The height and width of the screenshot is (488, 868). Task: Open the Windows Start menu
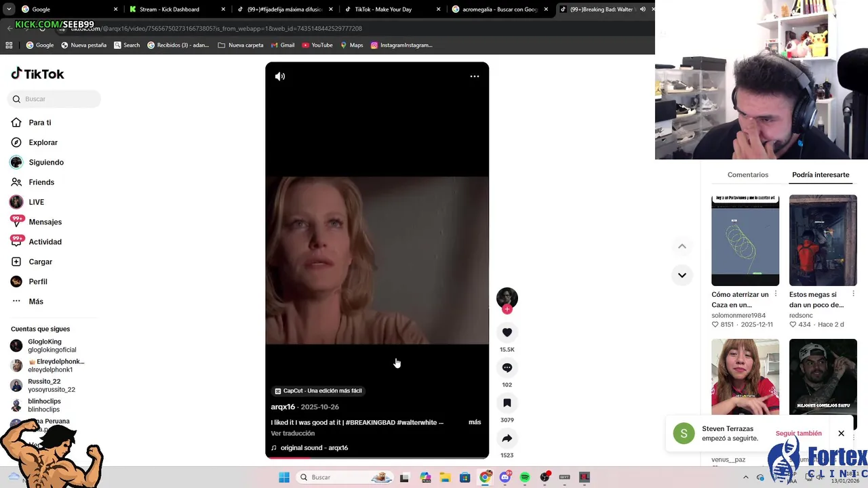(284, 477)
